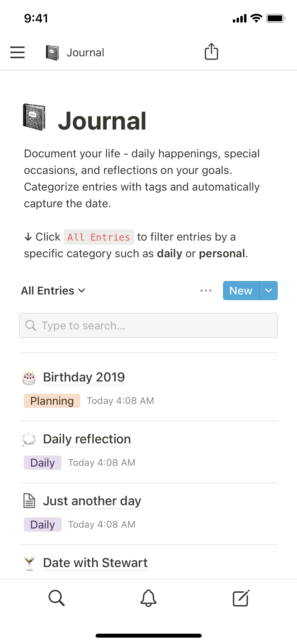Open the hamburger sidebar menu

(17, 52)
